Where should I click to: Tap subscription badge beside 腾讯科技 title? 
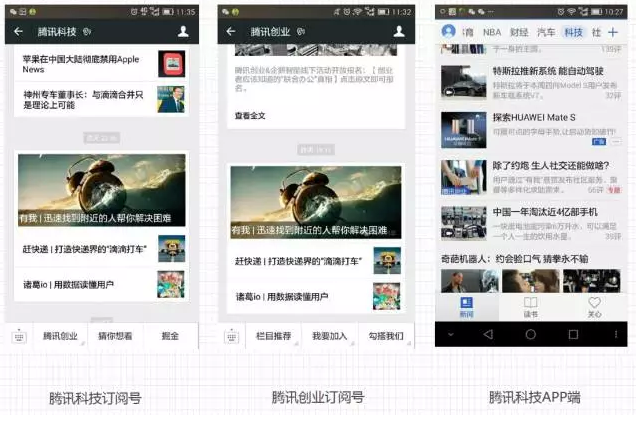click(x=87, y=32)
